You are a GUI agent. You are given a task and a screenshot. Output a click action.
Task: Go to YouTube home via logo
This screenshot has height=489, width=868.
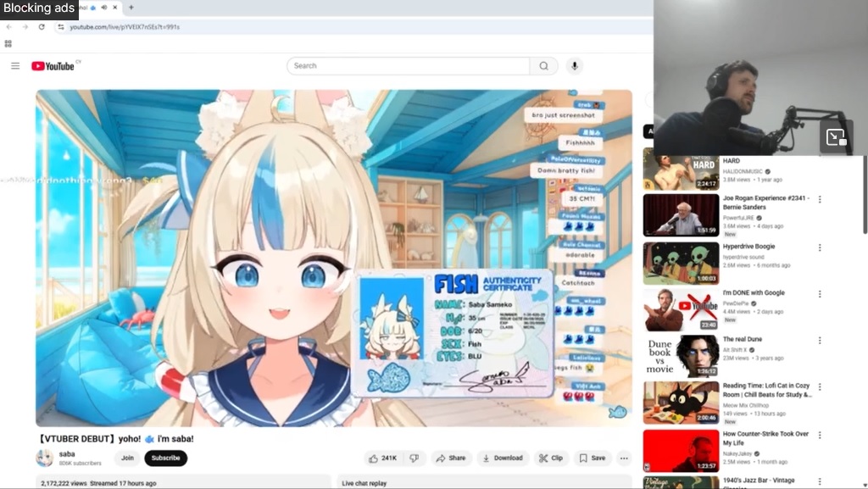pos(53,66)
